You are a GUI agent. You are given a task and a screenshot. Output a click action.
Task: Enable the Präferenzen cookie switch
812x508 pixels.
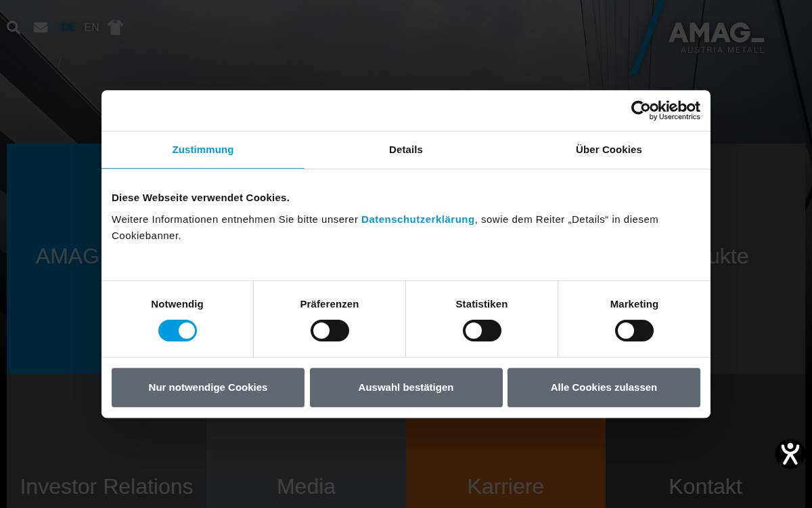(330, 331)
